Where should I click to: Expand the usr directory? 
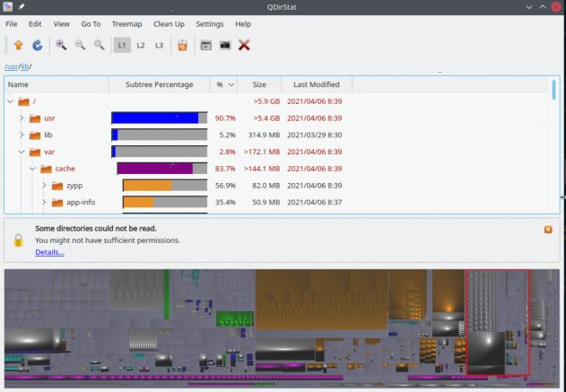[x=22, y=118]
